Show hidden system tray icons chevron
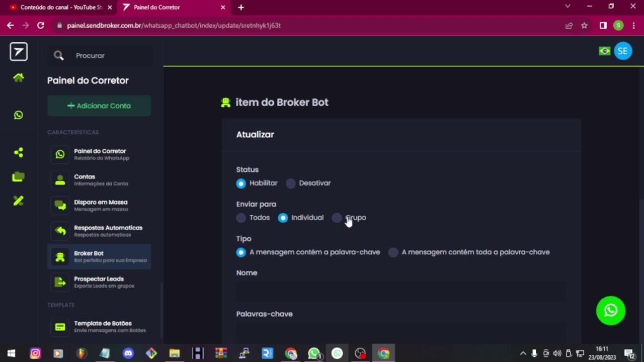Screen dimensions: 644x362 click(x=523, y=353)
